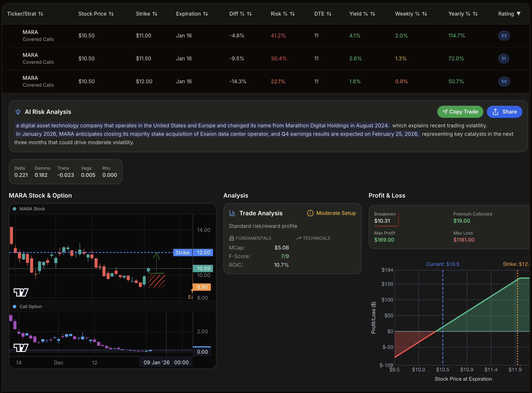Click the ROIC 10.7% value
Image resolution: width=532 pixels, height=393 pixels.
tap(282, 265)
